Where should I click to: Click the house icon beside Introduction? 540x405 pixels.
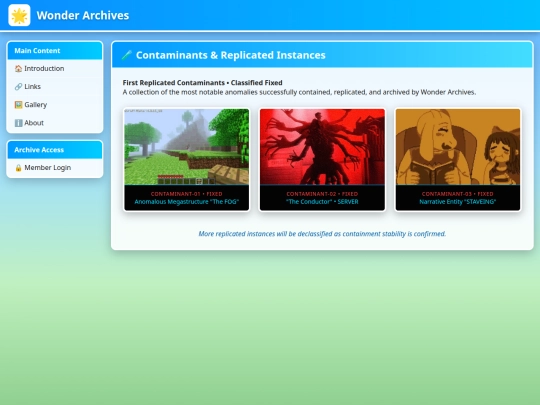[18, 69]
